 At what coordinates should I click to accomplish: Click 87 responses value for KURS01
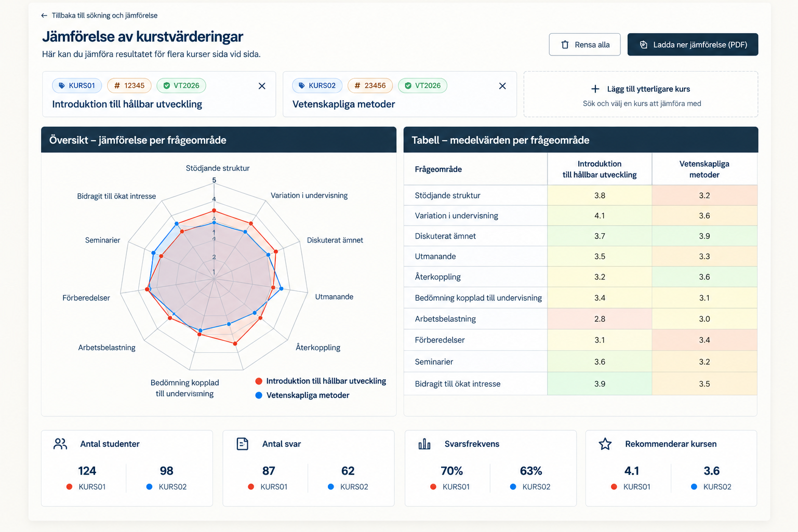click(269, 471)
